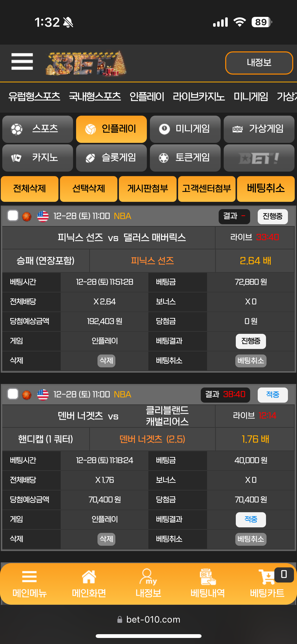The width and height of the screenshot is (297, 644).
Task: Click grey 베팅취소 button in 덴버 너겟츠 bet
Action: pyautogui.click(x=251, y=539)
